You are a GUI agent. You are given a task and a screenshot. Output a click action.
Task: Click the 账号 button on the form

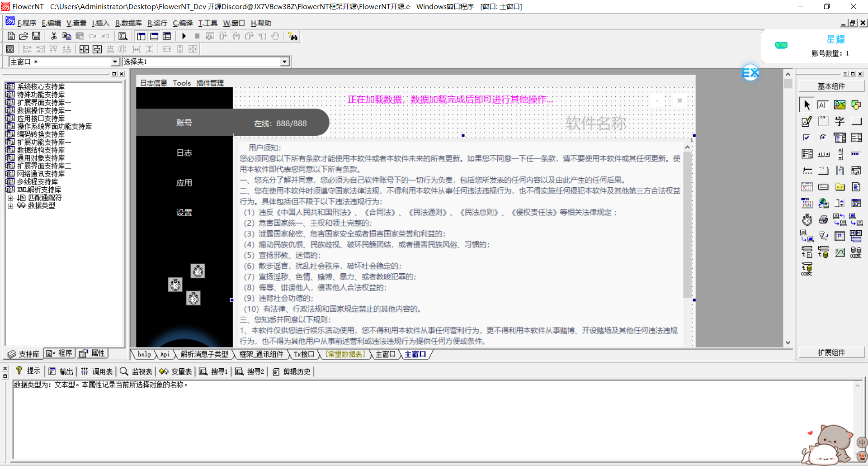coord(184,123)
